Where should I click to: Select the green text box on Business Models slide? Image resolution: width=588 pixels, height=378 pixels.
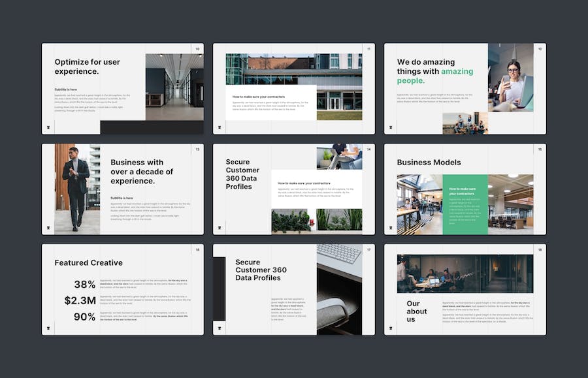(465, 204)
